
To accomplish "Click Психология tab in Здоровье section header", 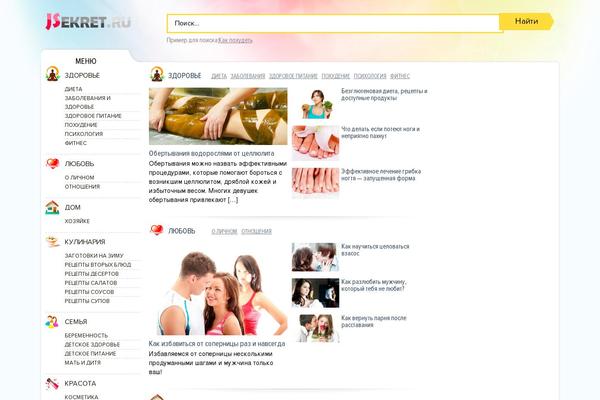I will coord(370,76).
